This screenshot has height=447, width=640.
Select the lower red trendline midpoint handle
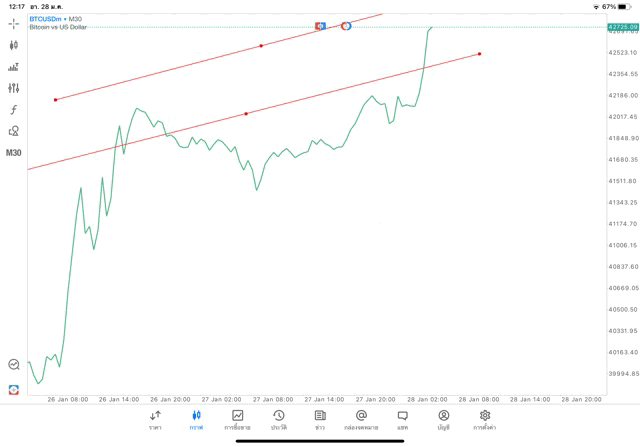(246, 114)
